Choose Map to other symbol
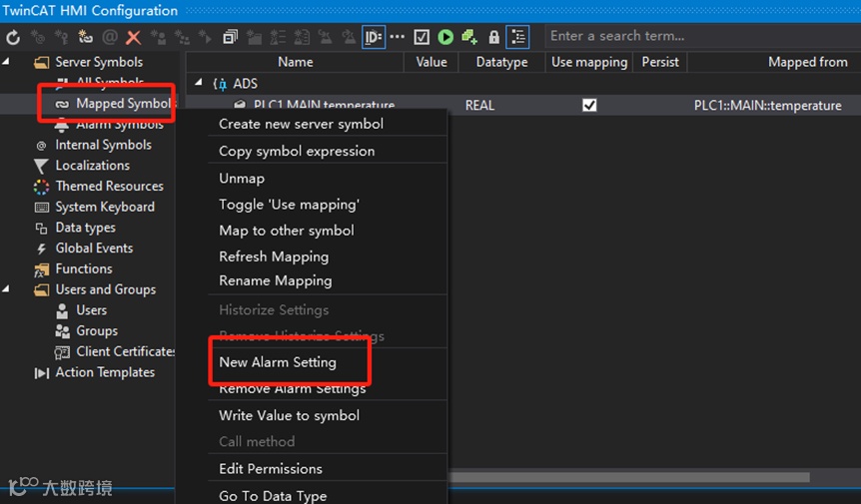The height and width of the screenshot is (504, 861). (286, 231)
